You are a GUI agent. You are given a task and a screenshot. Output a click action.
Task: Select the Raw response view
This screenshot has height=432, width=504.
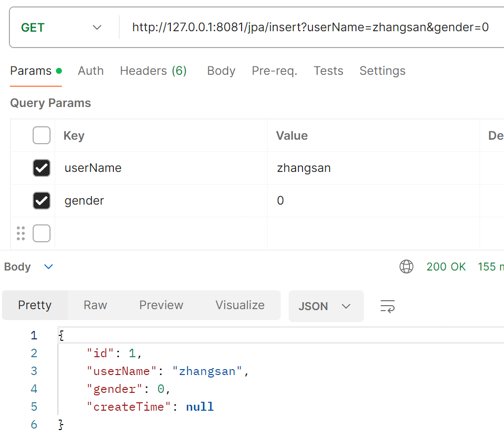pos(95,305)
